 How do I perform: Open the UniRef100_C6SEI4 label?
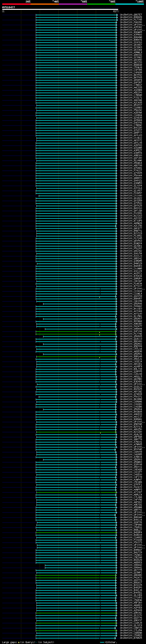click(x=131, y=361)
